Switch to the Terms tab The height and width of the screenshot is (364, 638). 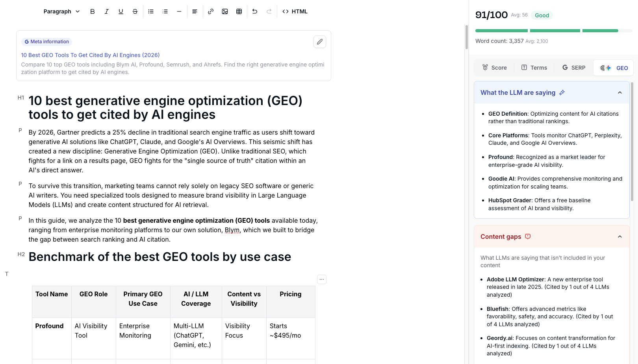[x=534, y=68]
